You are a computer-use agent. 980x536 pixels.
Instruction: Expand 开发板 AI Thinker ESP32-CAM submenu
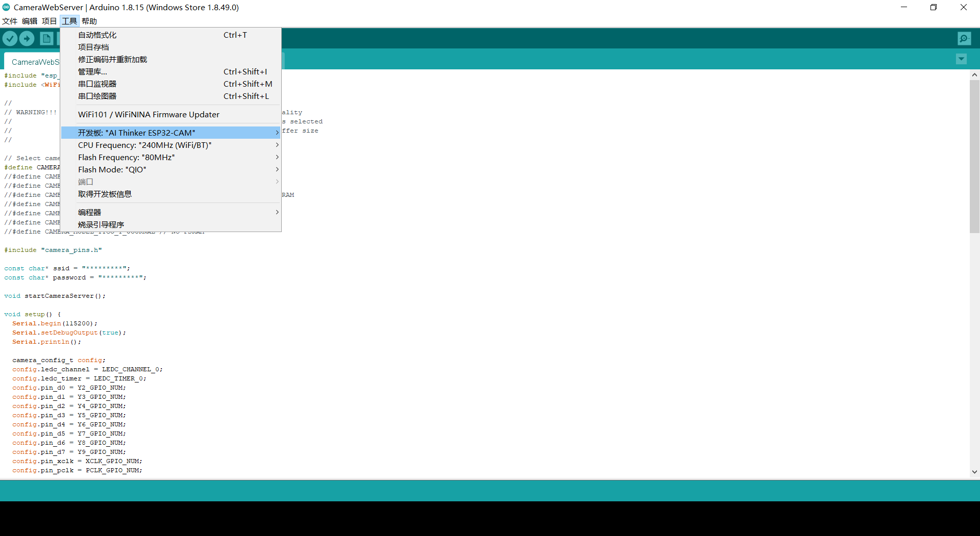[171, 133]
